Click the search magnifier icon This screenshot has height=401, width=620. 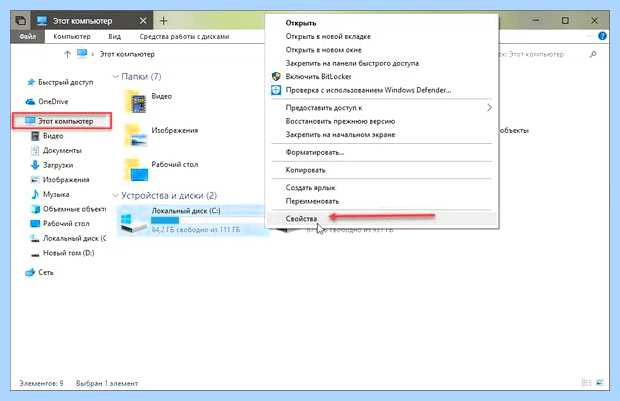click(x=593, y=54)
